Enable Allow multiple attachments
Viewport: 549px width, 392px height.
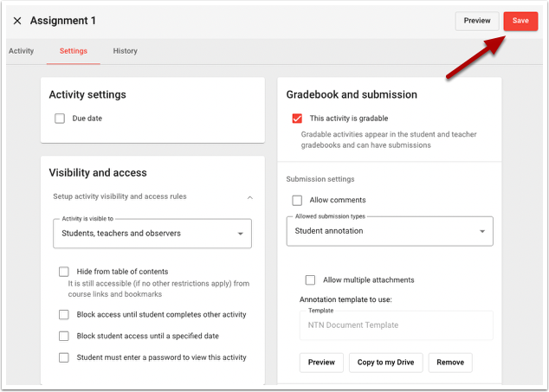[x=310, y=280]
